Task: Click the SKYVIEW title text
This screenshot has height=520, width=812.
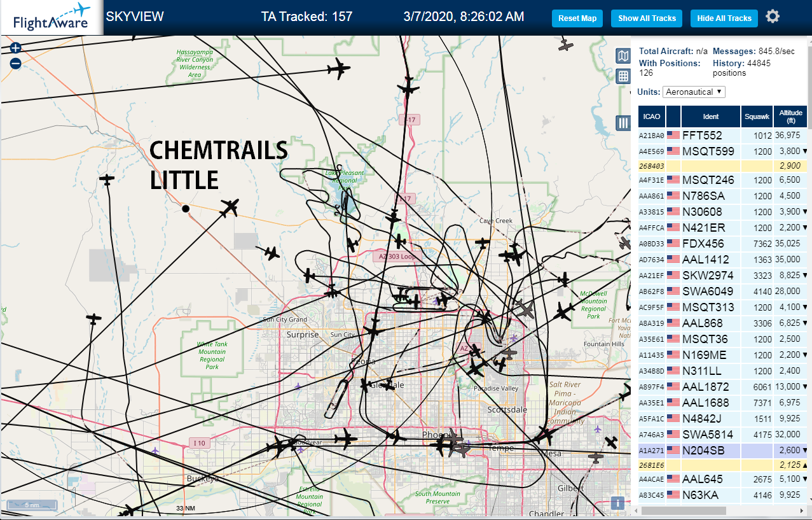Action: coord(135,17)
